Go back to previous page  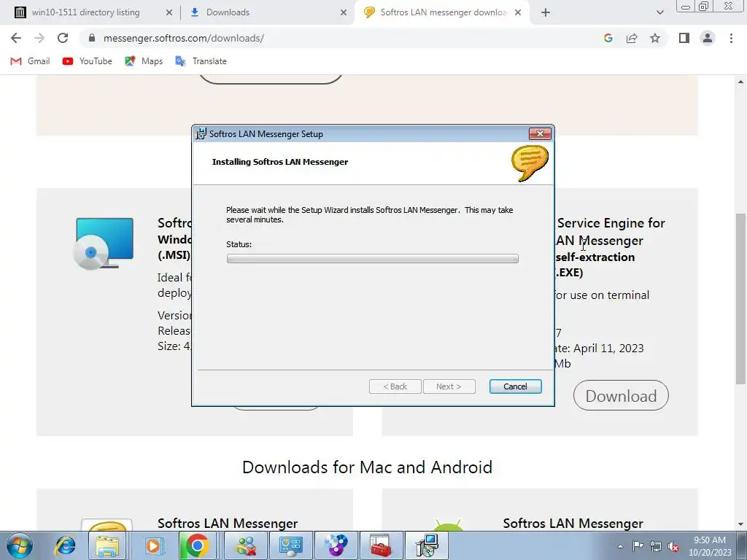tap(16, 38)
